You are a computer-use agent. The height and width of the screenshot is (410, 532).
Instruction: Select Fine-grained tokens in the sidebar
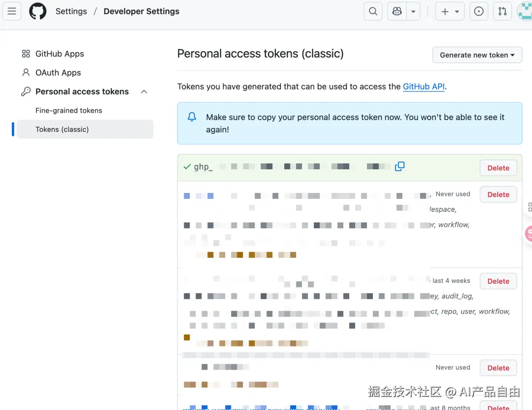point(68,110)
